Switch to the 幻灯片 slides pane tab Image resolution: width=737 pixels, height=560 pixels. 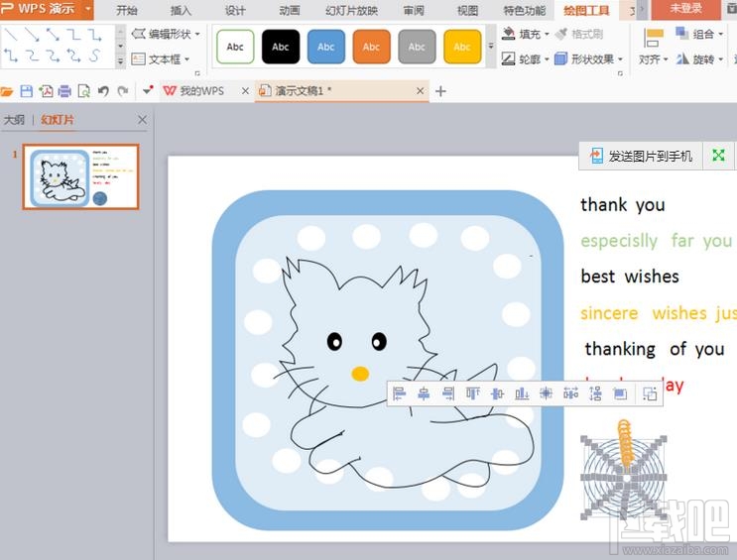58,120
